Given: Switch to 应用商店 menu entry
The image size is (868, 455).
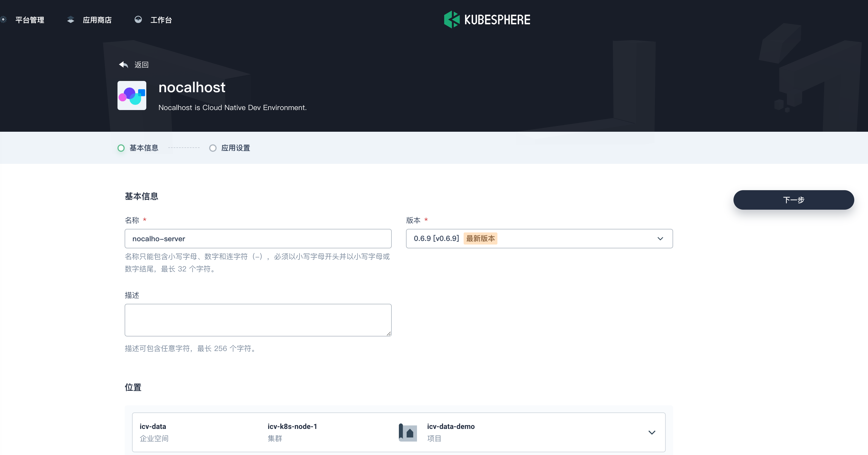Looking at the screenshot, I should 97,19.
